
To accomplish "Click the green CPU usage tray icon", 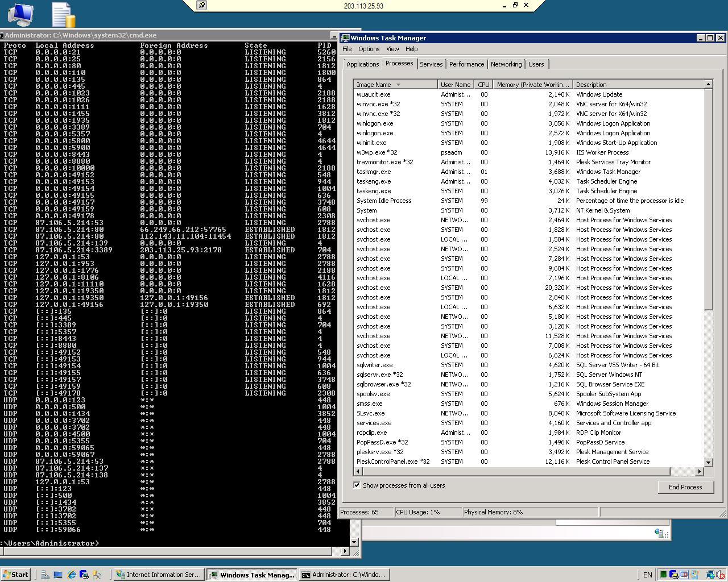I will pyautogui.click(x=663, y=575).
